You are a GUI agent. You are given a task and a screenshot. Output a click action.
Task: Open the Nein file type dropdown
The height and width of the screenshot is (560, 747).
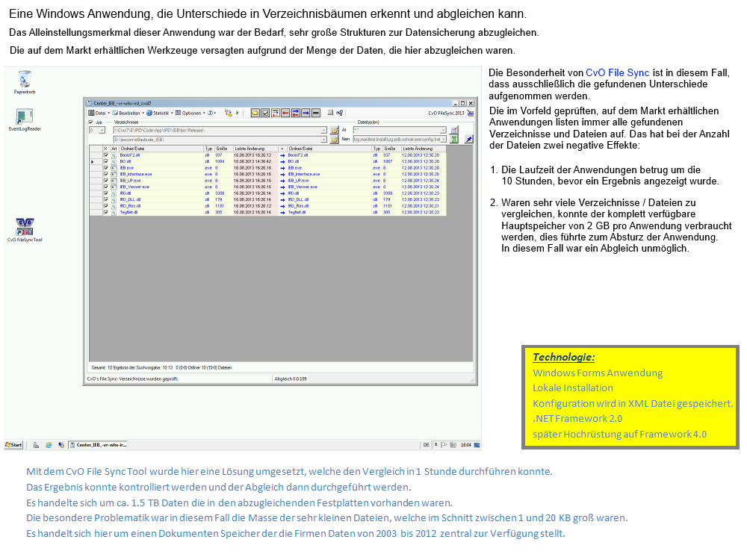tap(442, 139)
